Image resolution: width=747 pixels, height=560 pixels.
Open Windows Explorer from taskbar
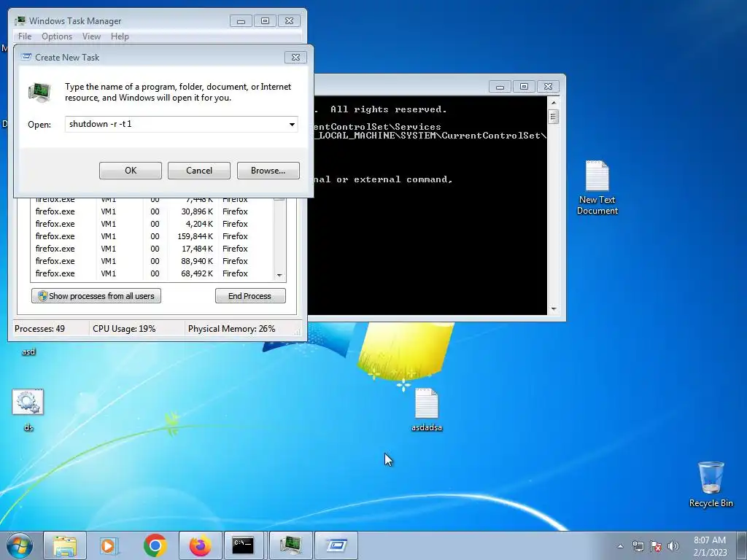[x=65, y=545]
